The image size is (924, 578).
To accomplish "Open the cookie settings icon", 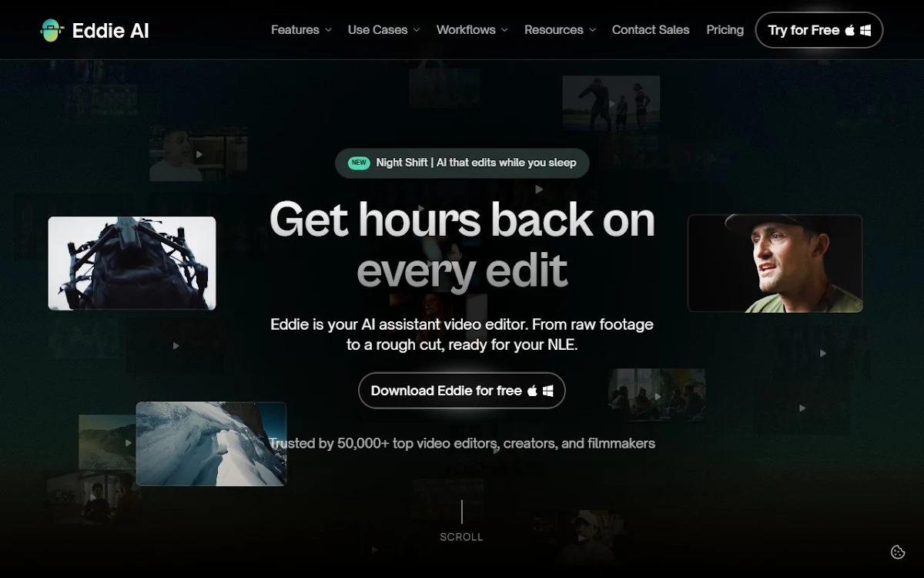I will click(897, 551).
